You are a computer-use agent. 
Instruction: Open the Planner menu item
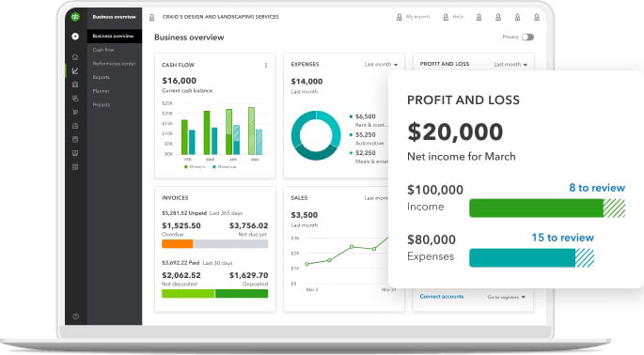[101, 91]
